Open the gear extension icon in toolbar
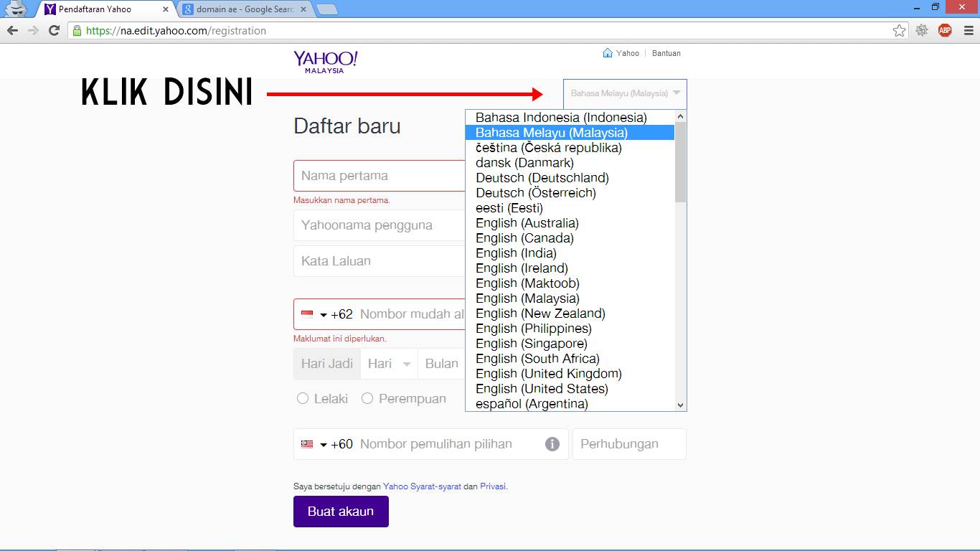 [x=922, y=30]
